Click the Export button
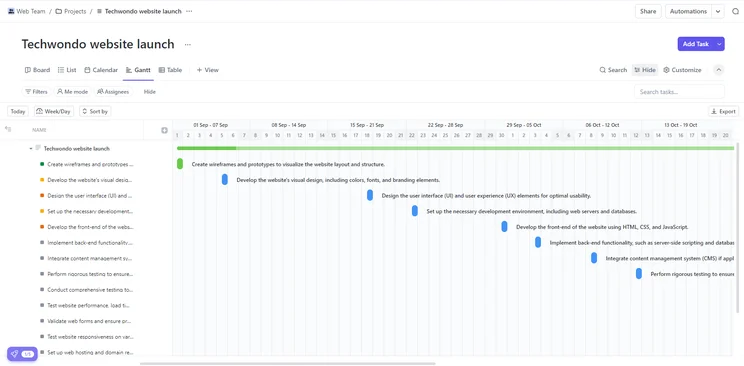744x366 pixels. coord(723,112)
